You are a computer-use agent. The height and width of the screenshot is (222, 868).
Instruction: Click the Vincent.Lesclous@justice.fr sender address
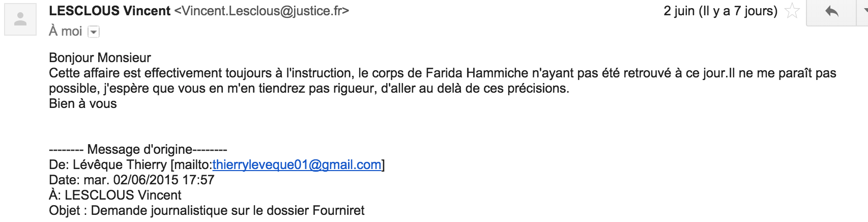262,11
